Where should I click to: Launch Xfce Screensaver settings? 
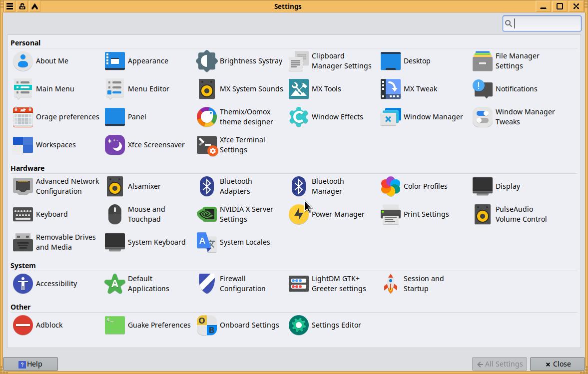click(114, 145)
